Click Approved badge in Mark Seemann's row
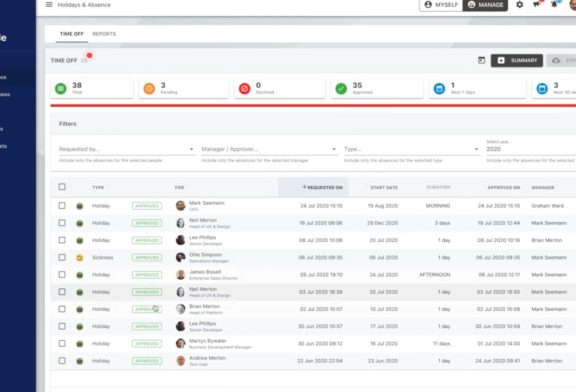 click(x=147, y=206)
